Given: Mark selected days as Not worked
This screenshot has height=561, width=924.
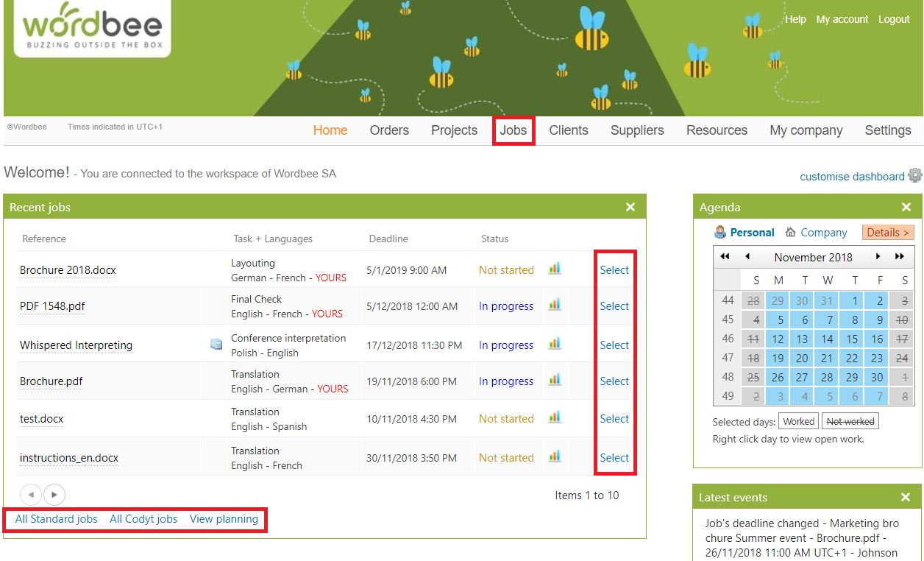Looking at the screenshot, I should tap(850, 422).
